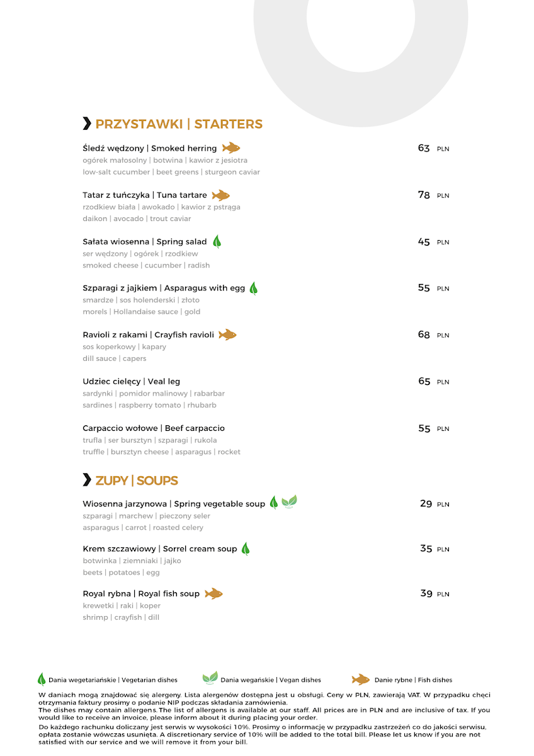
Task: Click the vegan leaves icon in the legend
Action: point(210,679)
